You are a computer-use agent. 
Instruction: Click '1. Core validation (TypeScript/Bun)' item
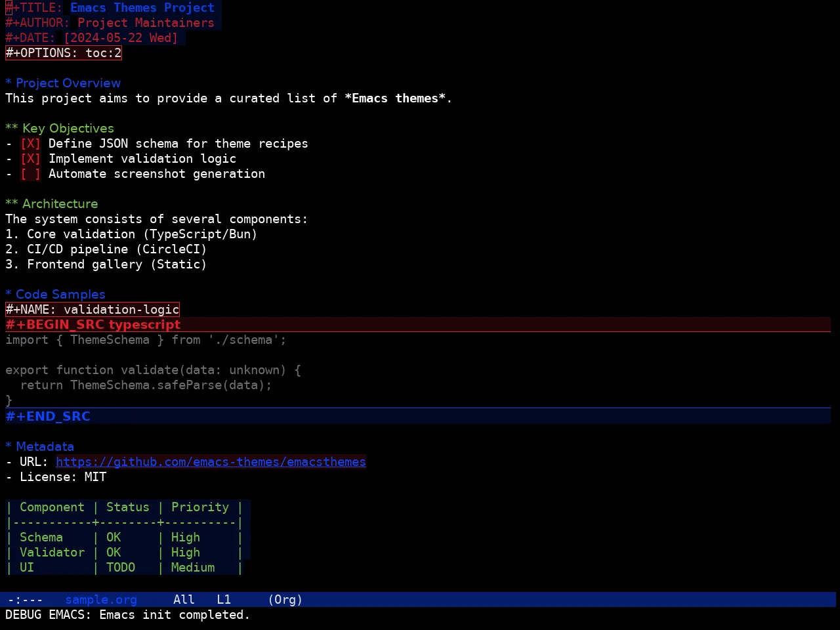coord(131,234)
